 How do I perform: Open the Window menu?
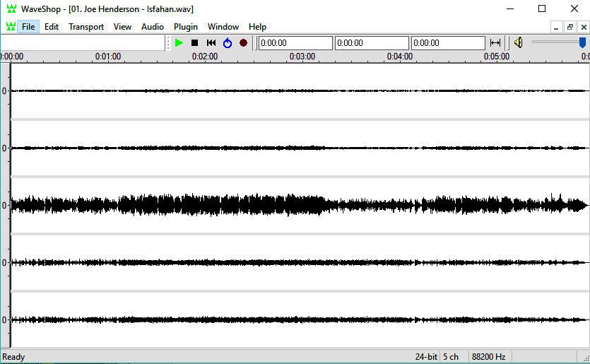pyautogui.click(x=223, y=27)
